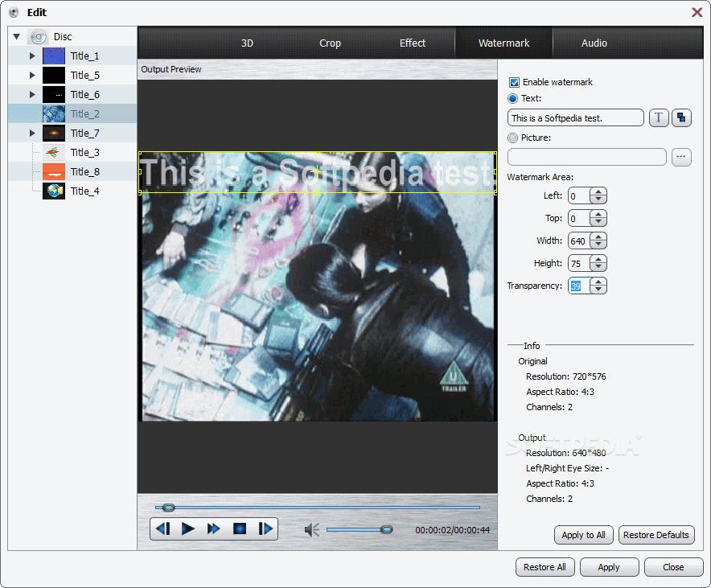Select the Picture watermark radio button
The width and height of the screenshot is (711, 588).
513,138
